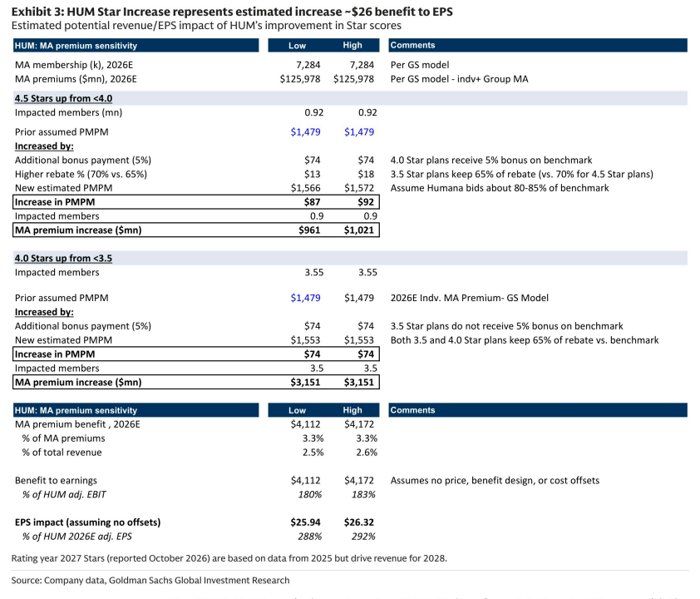Click the 'MA premium benefit , 2026E' row label

77,424
